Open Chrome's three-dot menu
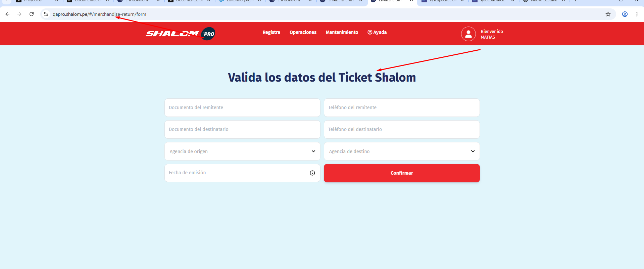Viewport: 644px width, 269px height. tap(637, 14)
